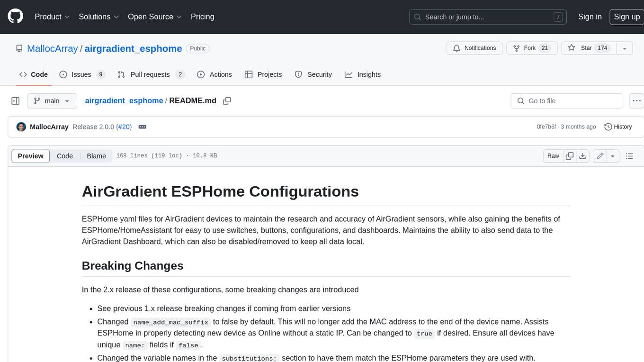
Task: Open the document outline icon
Action: click(629, 156)
